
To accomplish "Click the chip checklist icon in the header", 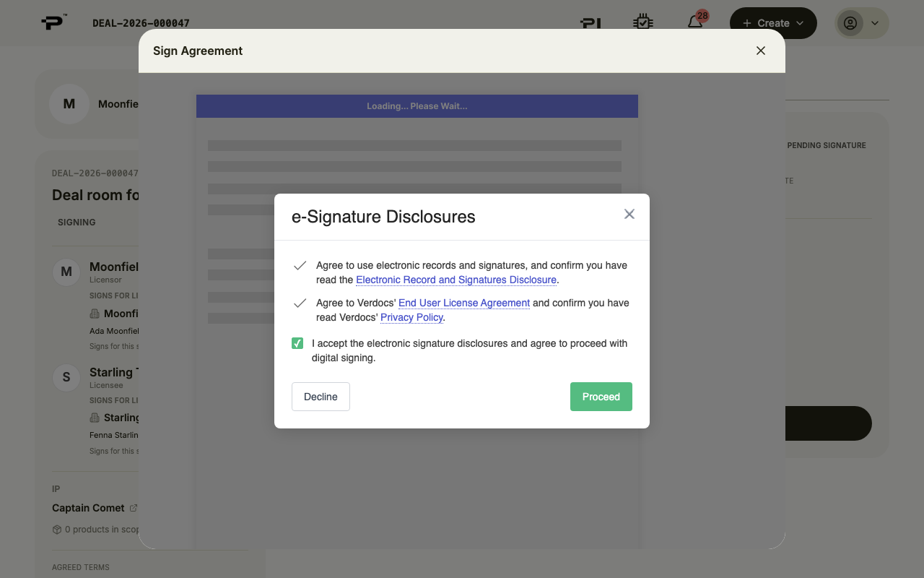I will tap(642, 22).
